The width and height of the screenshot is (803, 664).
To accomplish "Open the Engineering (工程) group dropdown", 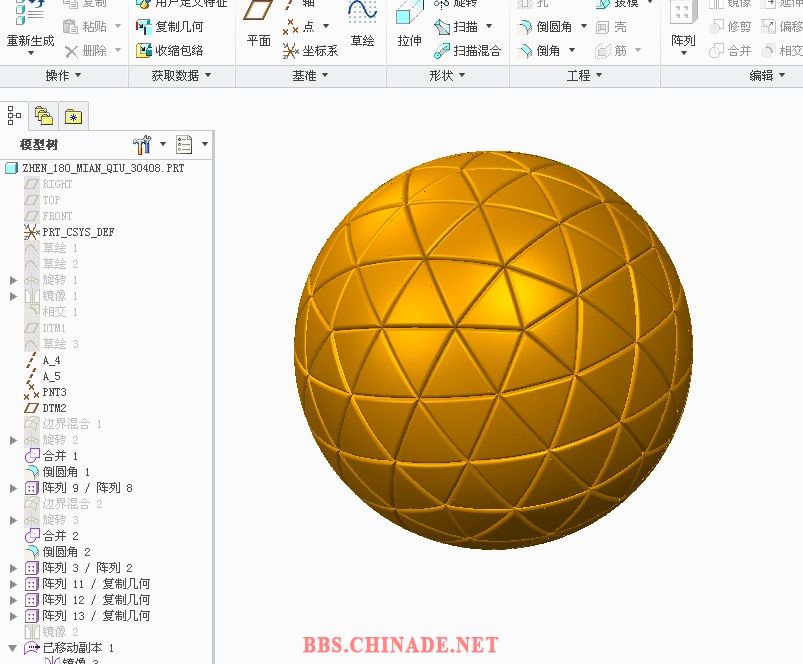I will pyautogui.click(x=584, y=76).
